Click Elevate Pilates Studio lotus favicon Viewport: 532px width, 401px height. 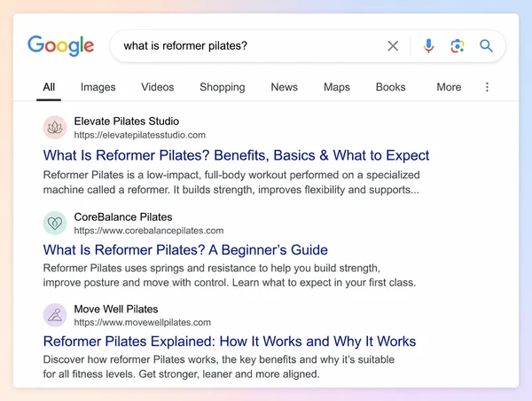click(55, 128)
